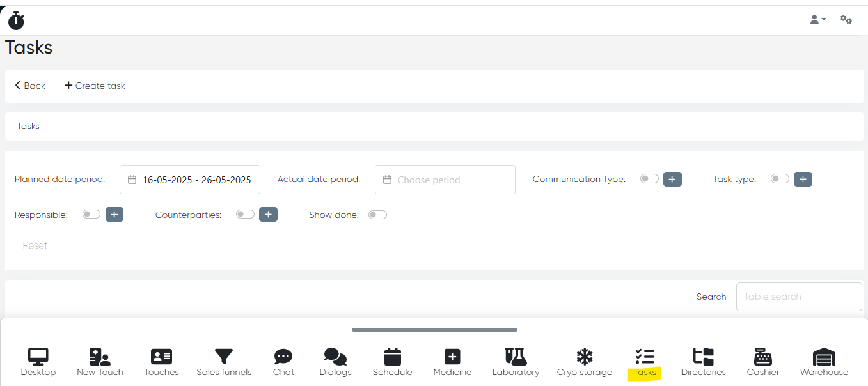This screenshot has height=386, width=868.
Task: Open the Schedule calendar icon
Action: pos(392,357)
